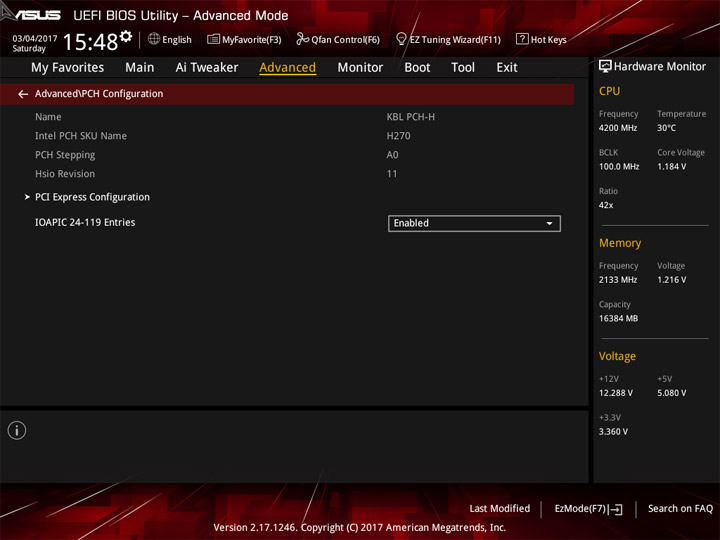
Task: Click the back arrow in PCH Configuration
Action: (23, 94)
